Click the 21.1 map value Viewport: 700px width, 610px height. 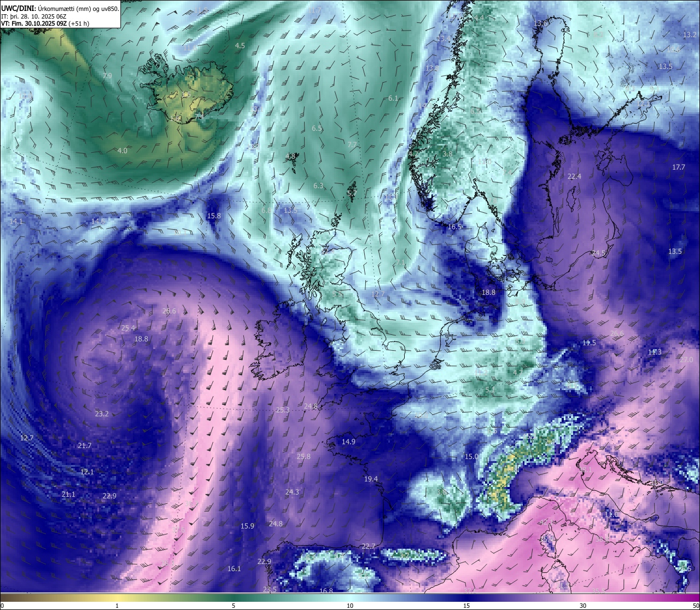(x=68, y=494)
